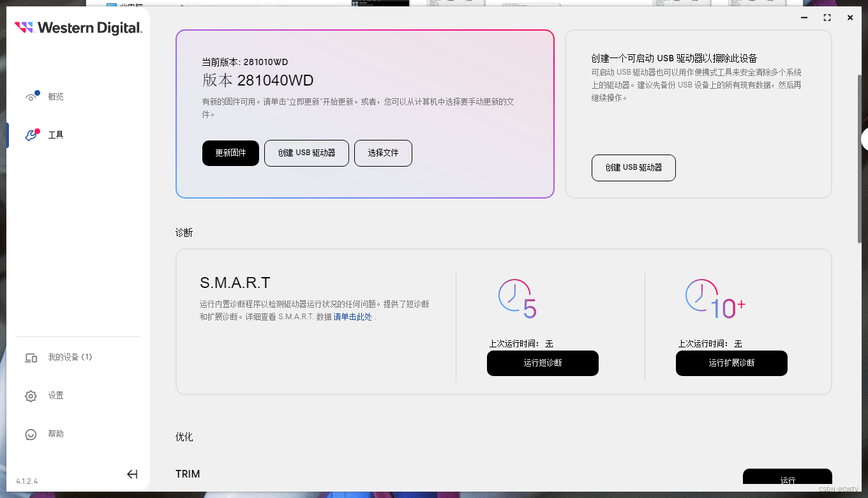
Task: Click the TRIM label
Action: [x=188, y=474]
